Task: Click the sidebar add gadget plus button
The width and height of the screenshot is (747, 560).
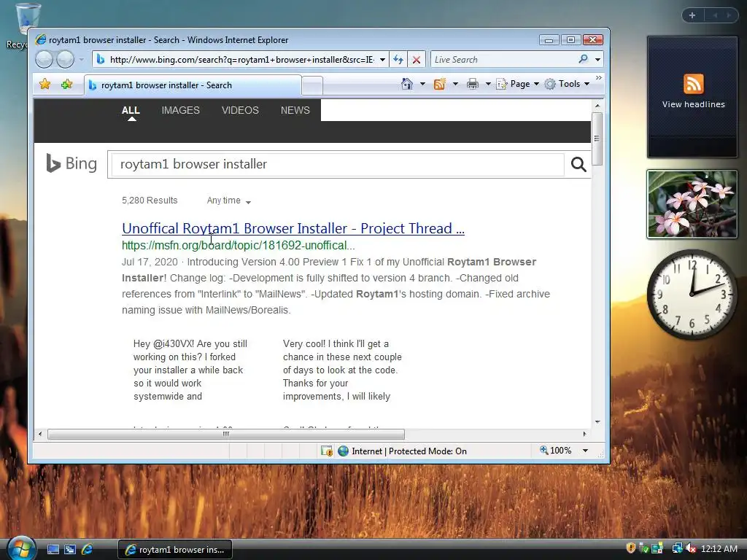Action: coord(692,15)
